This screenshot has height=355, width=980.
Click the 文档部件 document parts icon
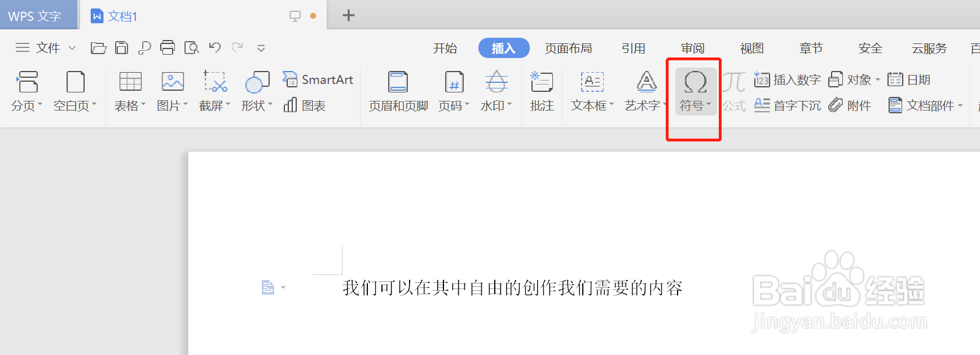pos(895,105)
